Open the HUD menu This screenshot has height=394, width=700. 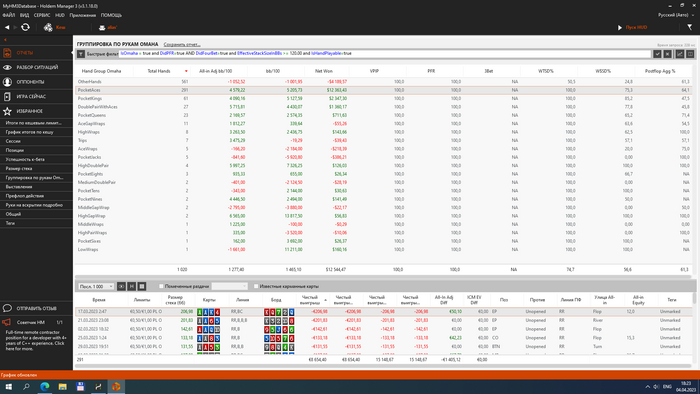(x=60, y=15)
